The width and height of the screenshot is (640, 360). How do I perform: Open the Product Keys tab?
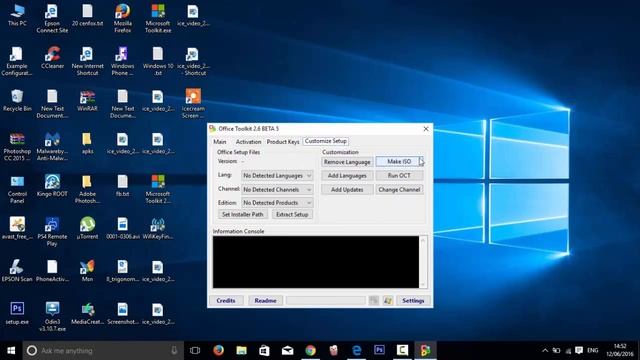coord(282,142)
